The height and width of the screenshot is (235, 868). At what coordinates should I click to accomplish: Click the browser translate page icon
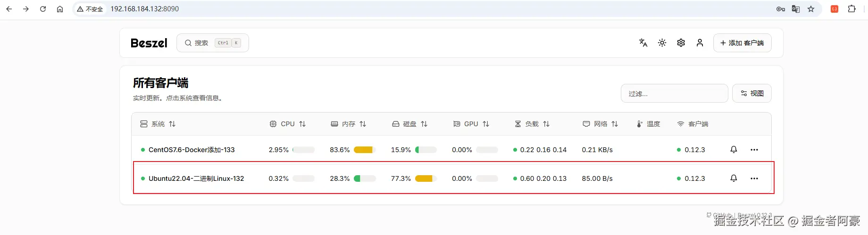(796, 9)
